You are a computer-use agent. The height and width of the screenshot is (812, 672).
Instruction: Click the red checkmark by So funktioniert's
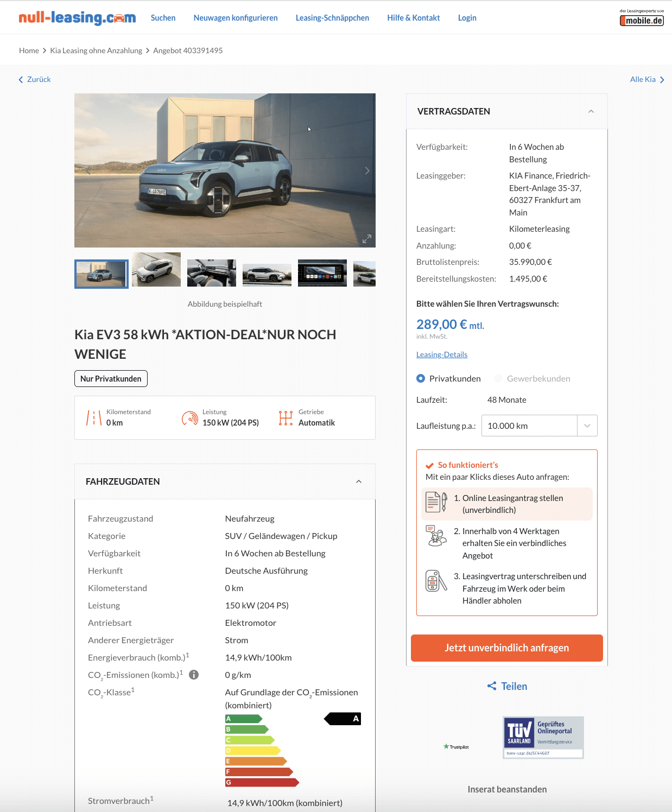click(429, 466)
